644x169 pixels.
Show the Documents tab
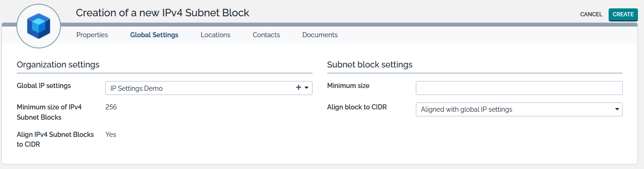point(320,35)
